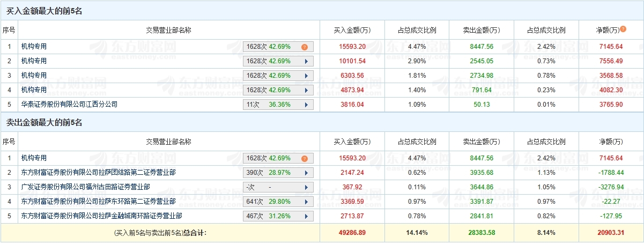Click the 卖出金额(万) header in the sell table
The width and height of the screenshot is (644, 244).
(481, 142)
